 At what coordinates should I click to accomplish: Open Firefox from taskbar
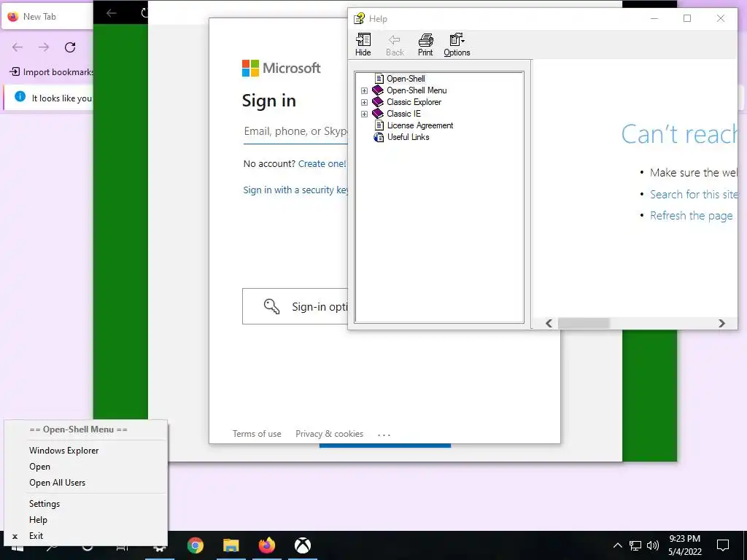[267, 545]
